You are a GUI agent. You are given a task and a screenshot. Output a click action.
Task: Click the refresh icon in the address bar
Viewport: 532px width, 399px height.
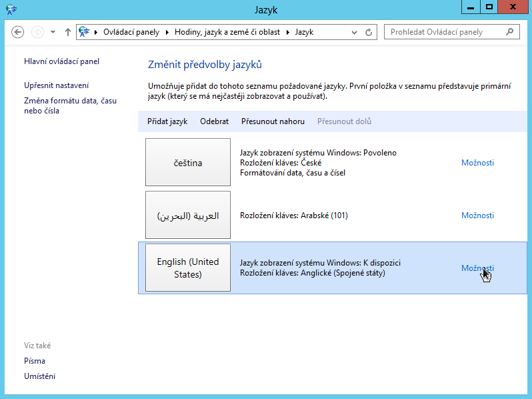[370, 32]
